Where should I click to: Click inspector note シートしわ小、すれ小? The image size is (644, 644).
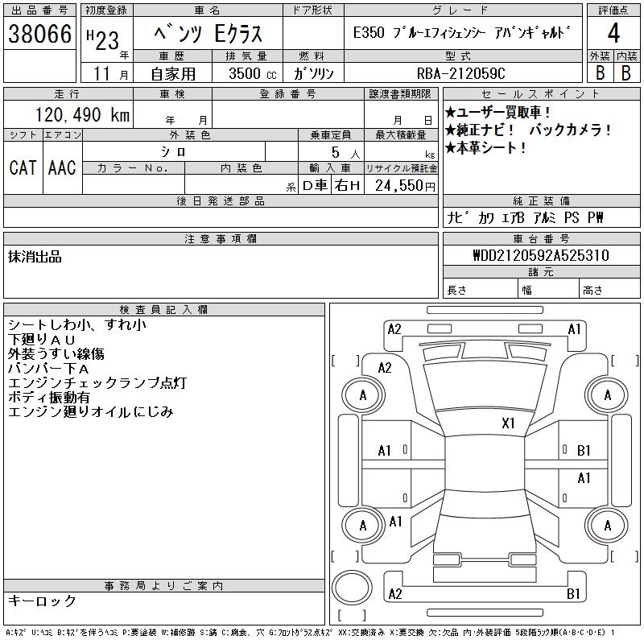coord(76,325)
